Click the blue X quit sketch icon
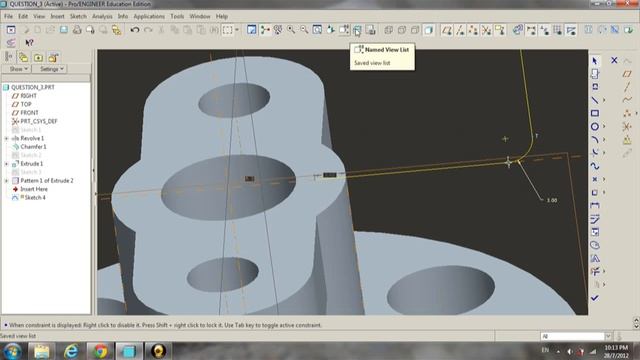 614,60
